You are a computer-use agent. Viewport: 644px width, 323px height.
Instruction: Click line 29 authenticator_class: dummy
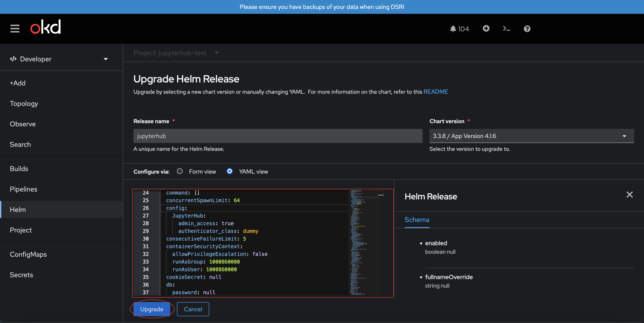[x=218, y=231]
